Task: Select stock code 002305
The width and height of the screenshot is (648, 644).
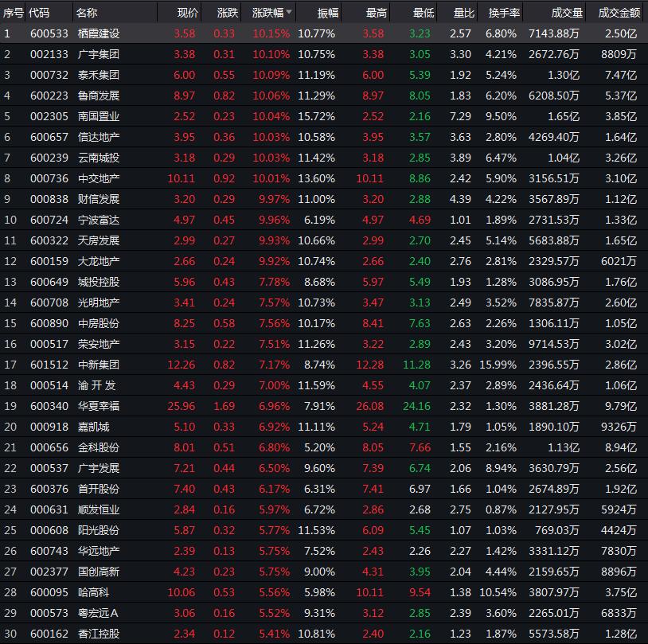Action: [49, 116]
